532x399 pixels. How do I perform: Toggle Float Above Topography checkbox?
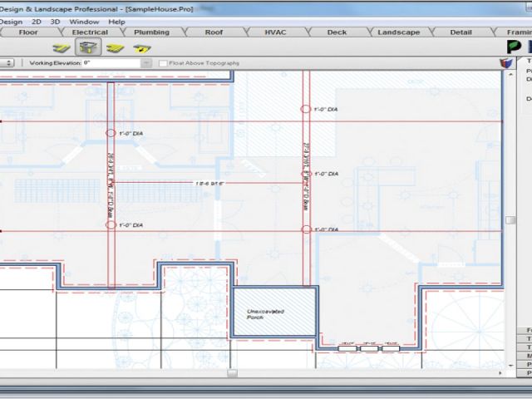tap(165, 62)
